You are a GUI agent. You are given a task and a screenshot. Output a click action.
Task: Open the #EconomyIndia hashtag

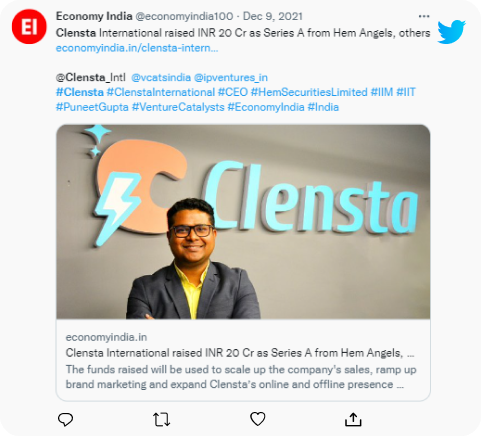(266, 107)
